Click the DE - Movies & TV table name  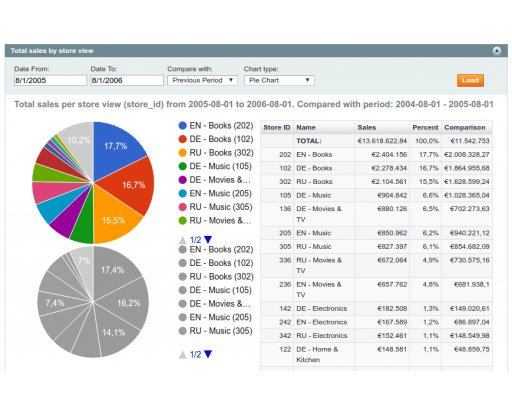click(x=319, y=214)
